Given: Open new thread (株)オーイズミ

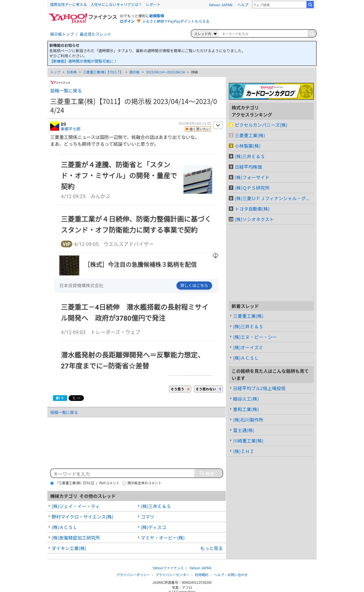Looking at the screenshot, I should (248, 348).
